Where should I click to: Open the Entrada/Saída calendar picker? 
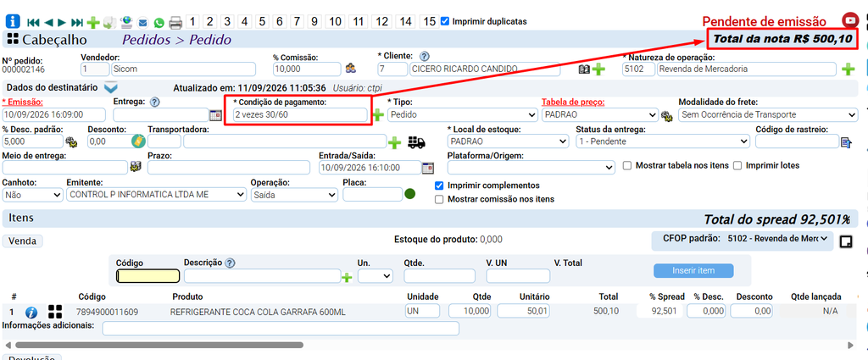[x=428, y=168]
